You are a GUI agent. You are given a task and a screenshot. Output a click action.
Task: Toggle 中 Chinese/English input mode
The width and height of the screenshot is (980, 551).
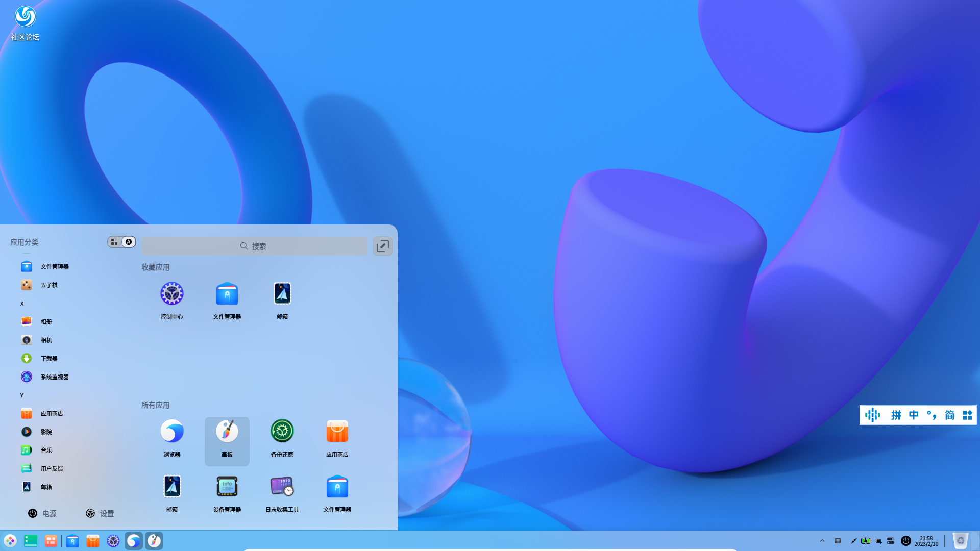914,415
